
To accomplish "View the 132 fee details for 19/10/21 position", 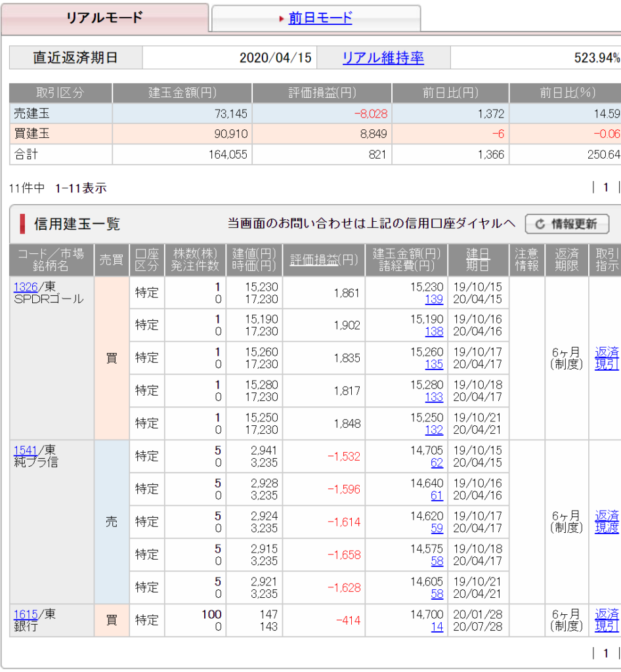I will (x=434, y=430).
